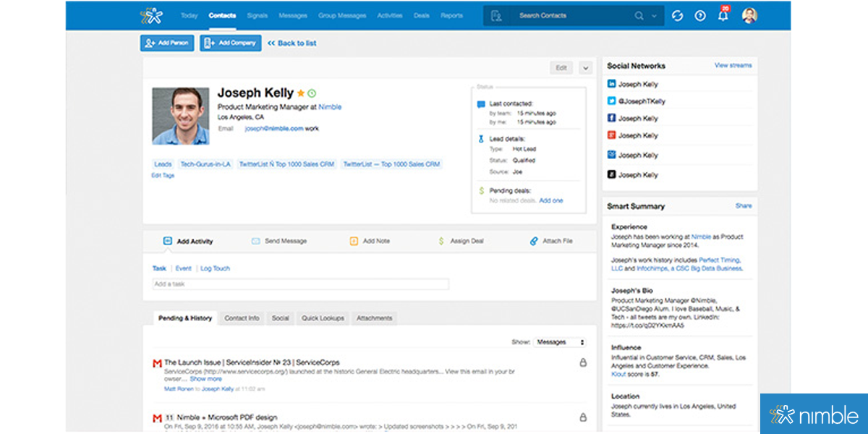Open Joseph Kelly's LinkedIn profile icon

(611, 85)
